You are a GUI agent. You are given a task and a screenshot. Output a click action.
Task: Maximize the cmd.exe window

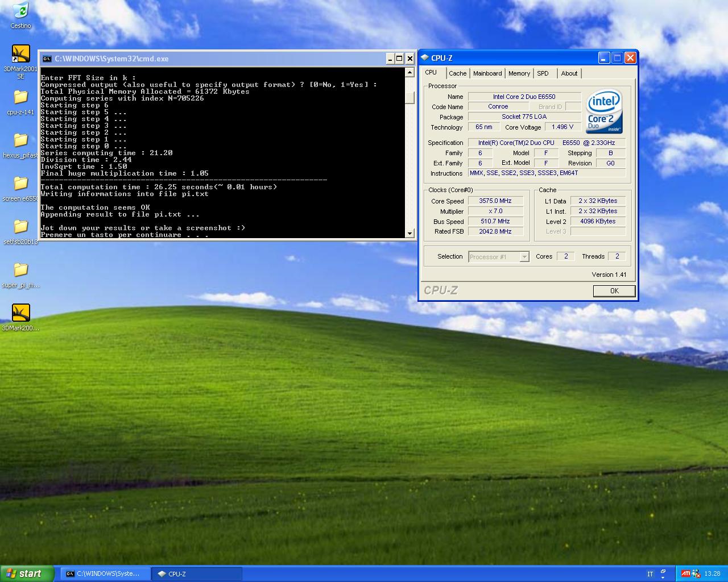(x=400, y=59)
